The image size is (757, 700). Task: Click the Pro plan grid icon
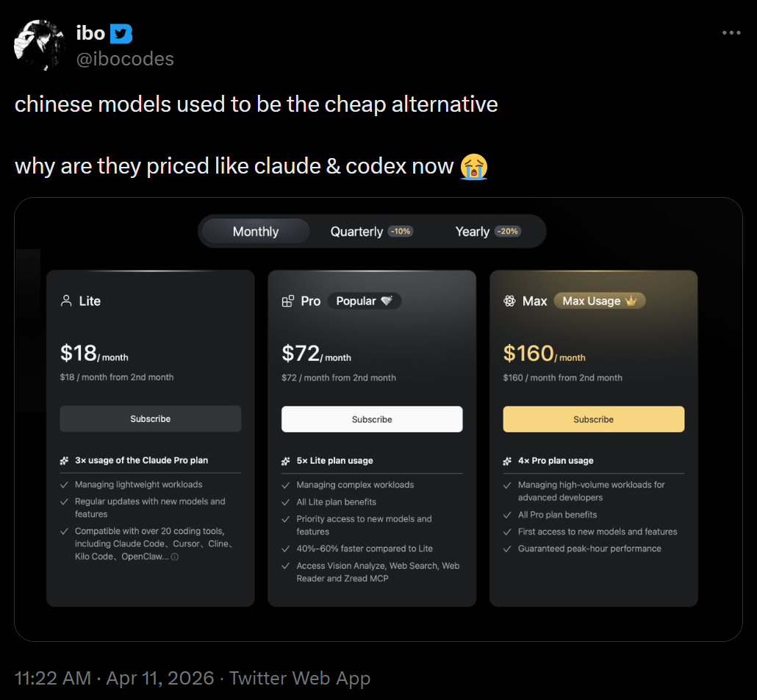[x=288, y=301]
